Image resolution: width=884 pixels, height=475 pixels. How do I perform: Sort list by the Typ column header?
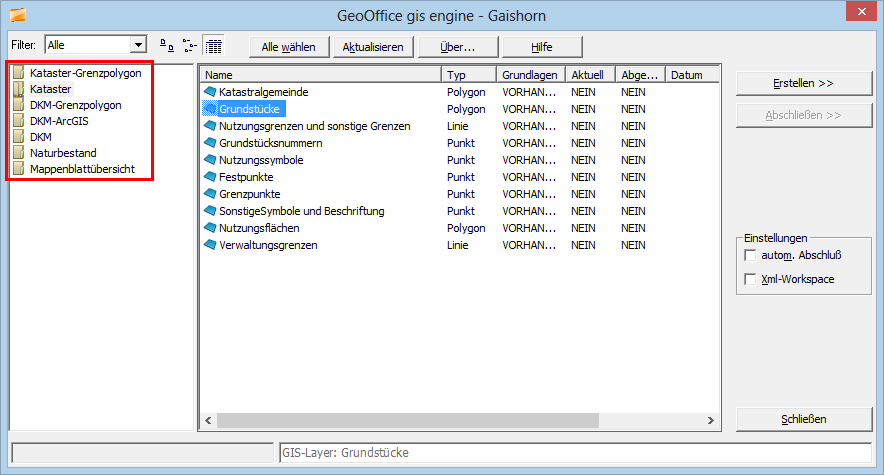click(x=469, y=75)
